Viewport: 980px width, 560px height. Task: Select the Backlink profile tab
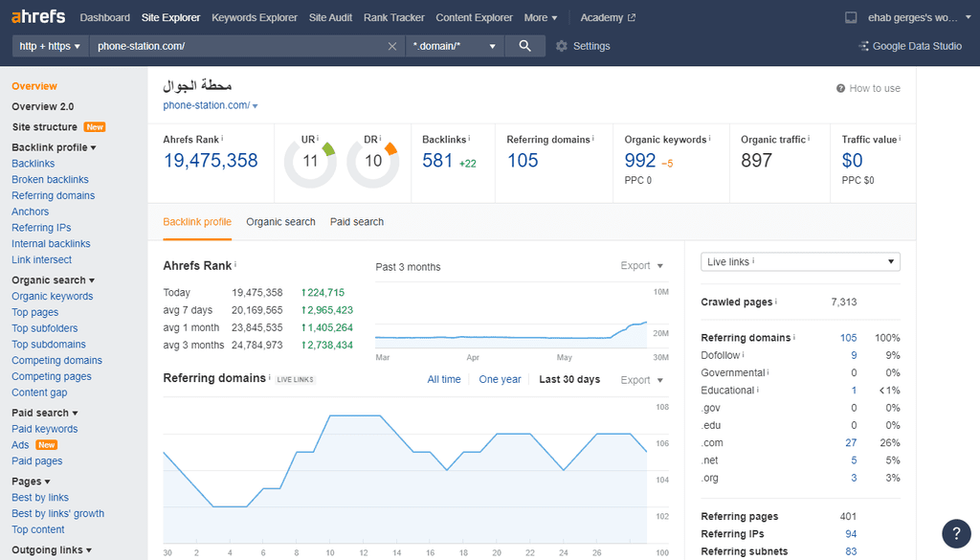(x=197, y=222)
